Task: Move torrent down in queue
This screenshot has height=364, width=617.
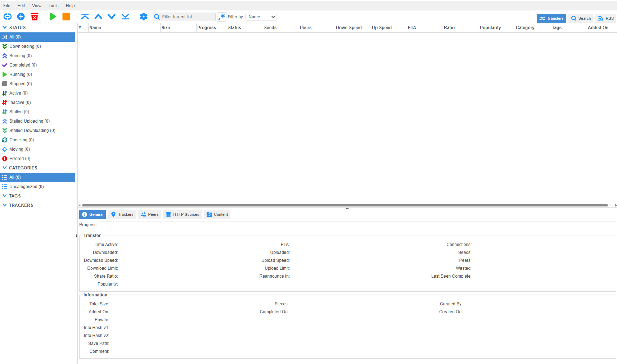Action: point(112,17)
